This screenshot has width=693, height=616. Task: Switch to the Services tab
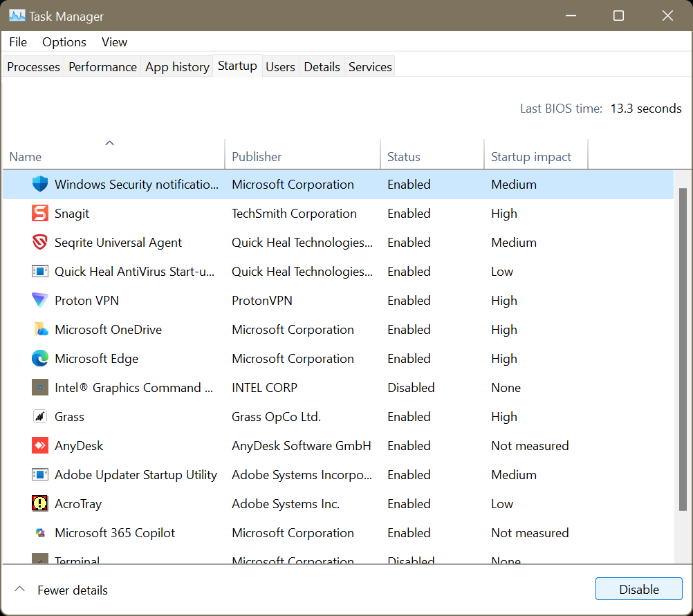(x=370, y=67)
